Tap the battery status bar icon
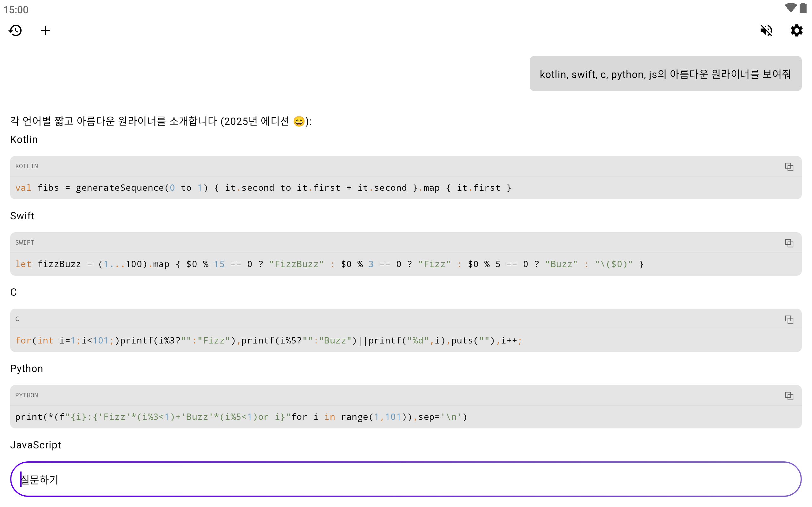Image resolution: width=812 pixels, height=507 pixels. point(803,8)
